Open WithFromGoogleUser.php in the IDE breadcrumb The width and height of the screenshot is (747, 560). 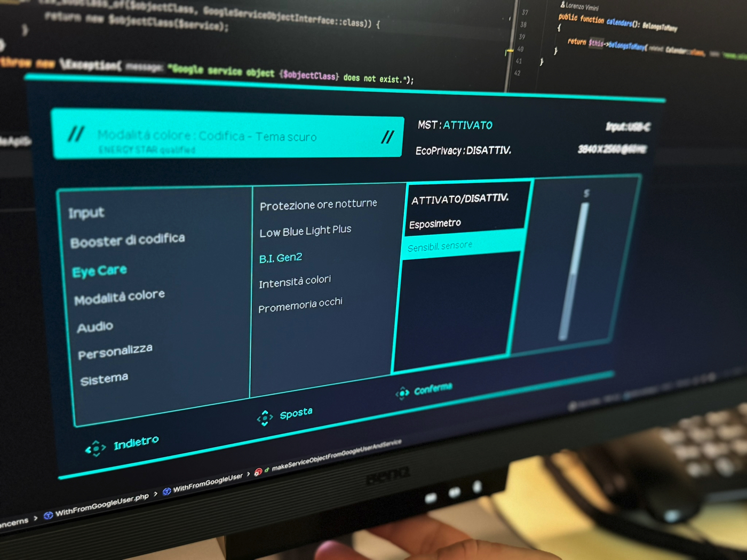[x=102, y=505]
